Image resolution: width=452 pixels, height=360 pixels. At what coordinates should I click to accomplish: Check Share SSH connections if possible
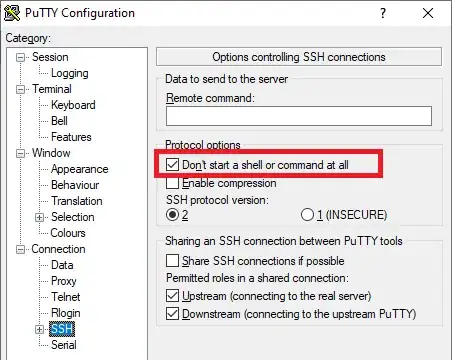pos(172,261)
